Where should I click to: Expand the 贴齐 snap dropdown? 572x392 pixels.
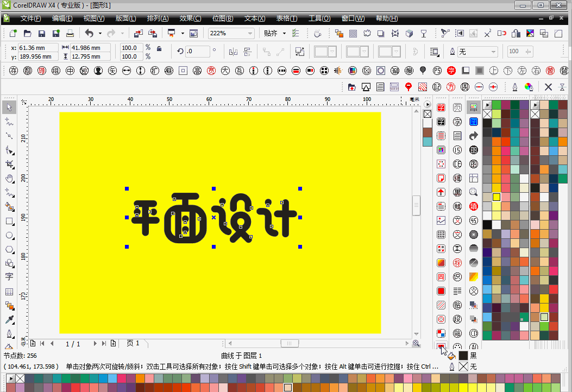[284, 34]
